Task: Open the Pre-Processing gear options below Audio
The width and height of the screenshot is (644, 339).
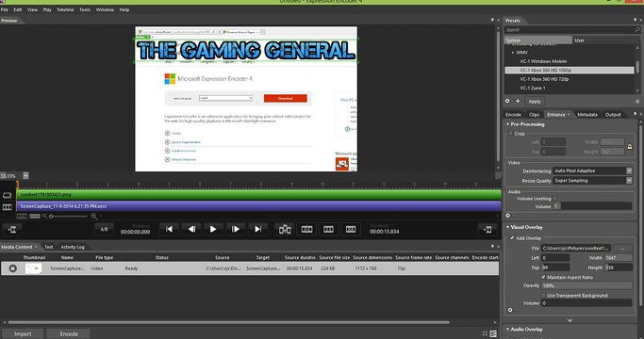Action: [507, 216]
